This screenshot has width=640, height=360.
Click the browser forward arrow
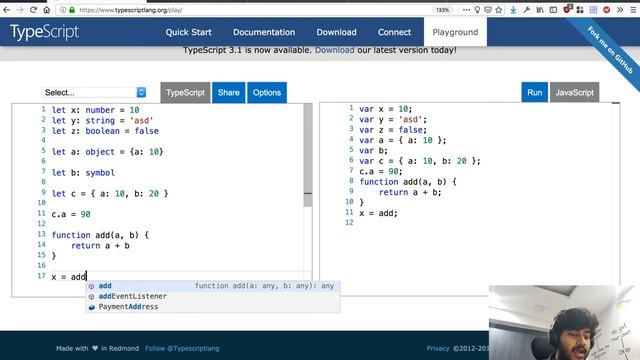point(20,10)
